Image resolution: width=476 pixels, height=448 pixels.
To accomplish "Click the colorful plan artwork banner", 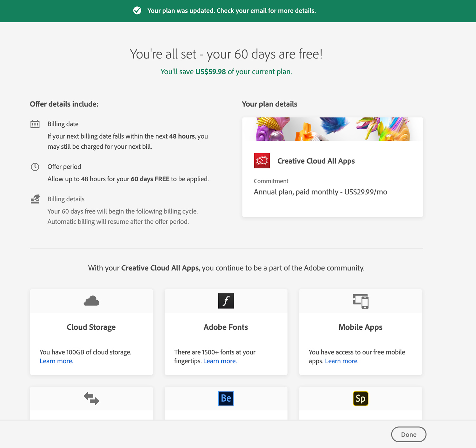I will 333,129.
